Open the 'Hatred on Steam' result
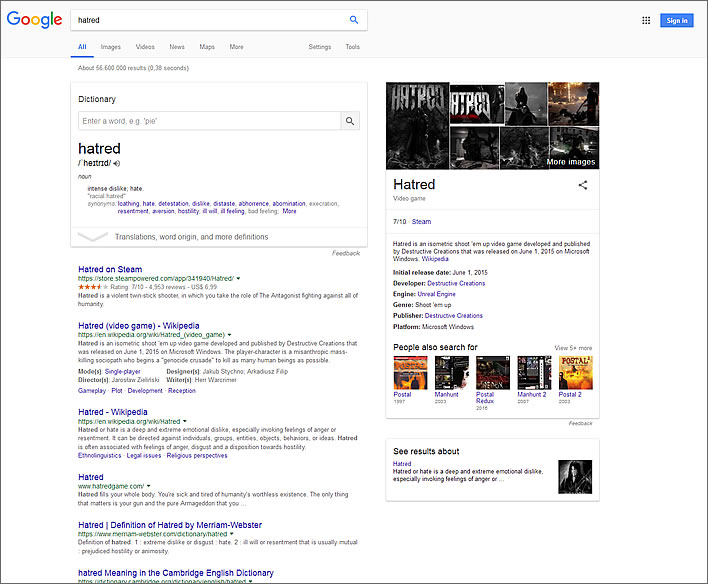This screenshot has height=584, width=708. pyautogui.click(x=110, y=269)
